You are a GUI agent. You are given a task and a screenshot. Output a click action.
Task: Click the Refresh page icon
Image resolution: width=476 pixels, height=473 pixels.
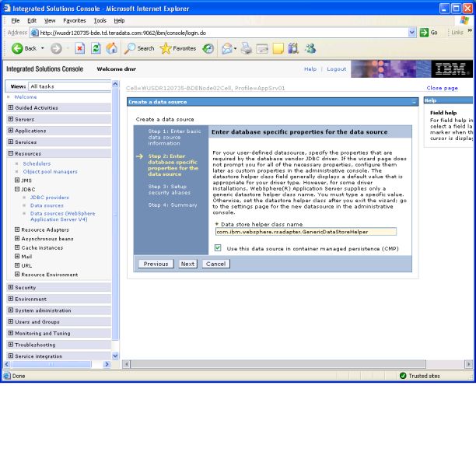pos(96,48)
